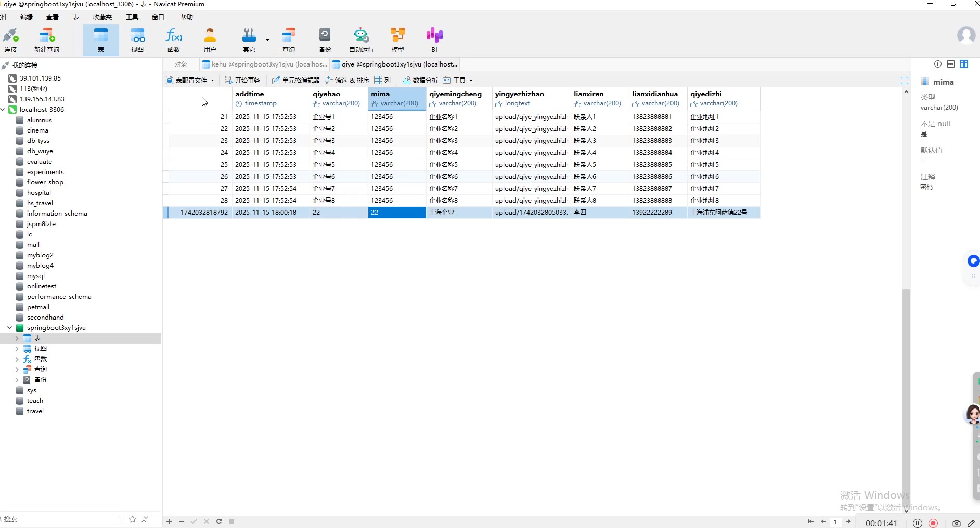Viewport: 980px width, 528px height.
Task: Click 筛选 & 排序 (Filter & Sort)
Action: 347,80
